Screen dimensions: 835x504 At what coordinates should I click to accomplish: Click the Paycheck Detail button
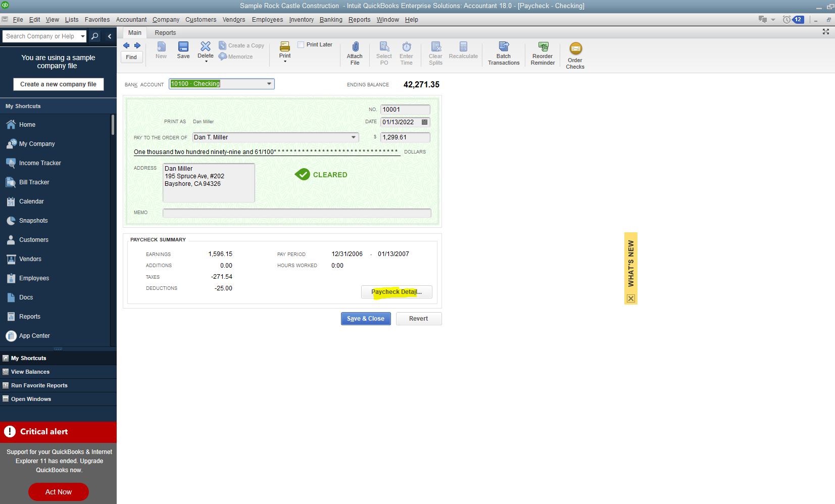point(397,292)
